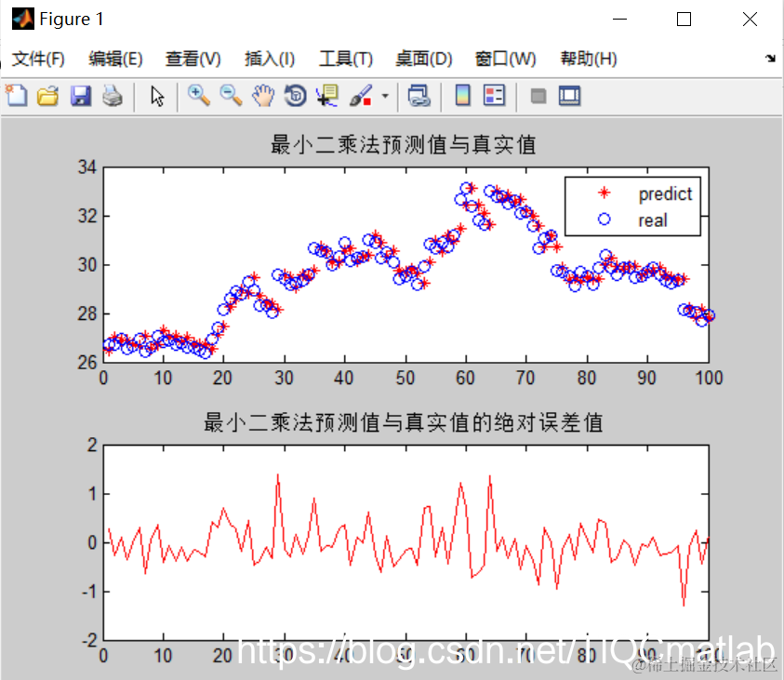
Task: Insert a legend into the plot
Action: (494, 96)
